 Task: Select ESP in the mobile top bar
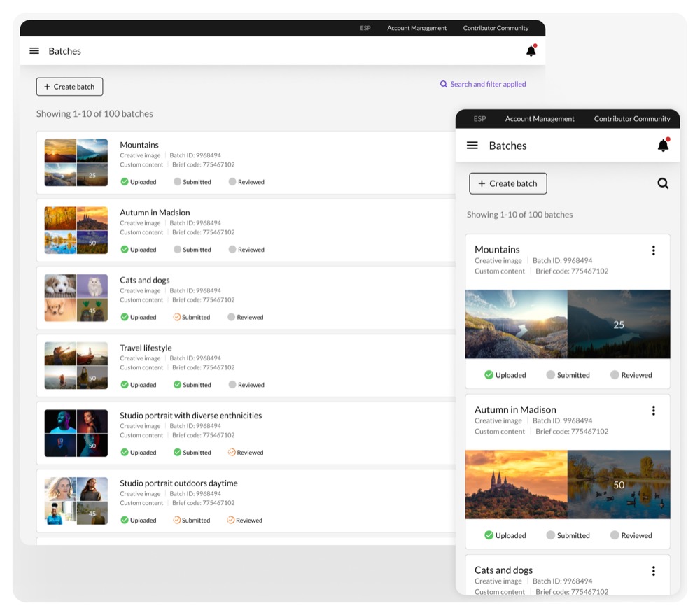[479, 119]
